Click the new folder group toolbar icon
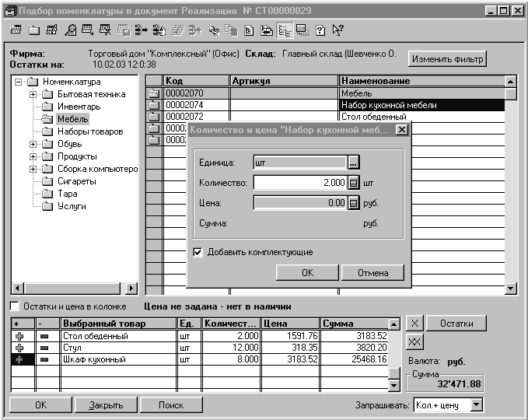 33,30
